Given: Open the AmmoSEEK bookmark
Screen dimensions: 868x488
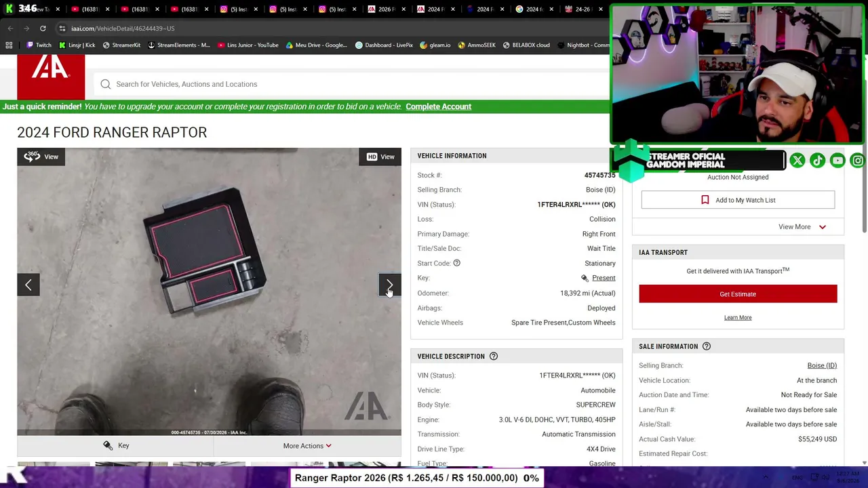Looking at the screenshot, I should pos(477,45).
